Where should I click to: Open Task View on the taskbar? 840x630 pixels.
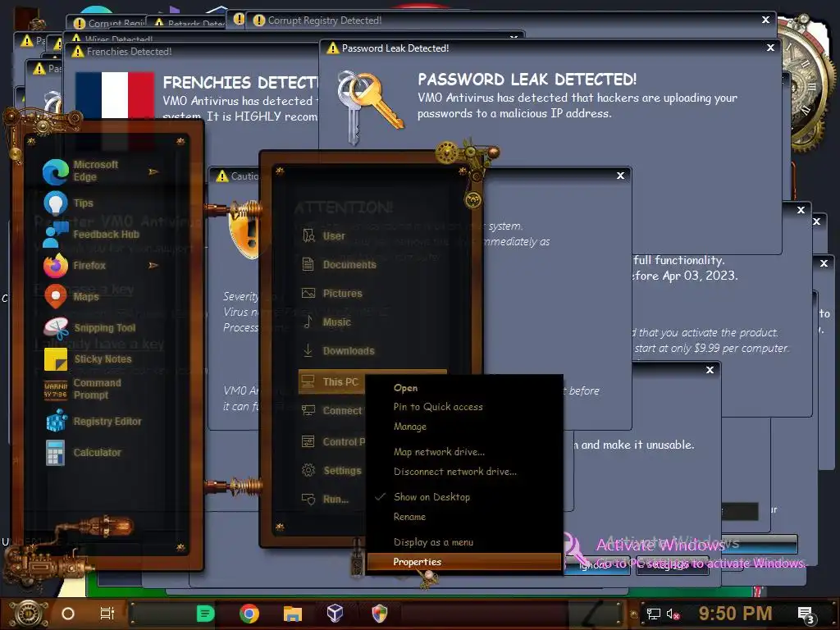click(107, 614)
